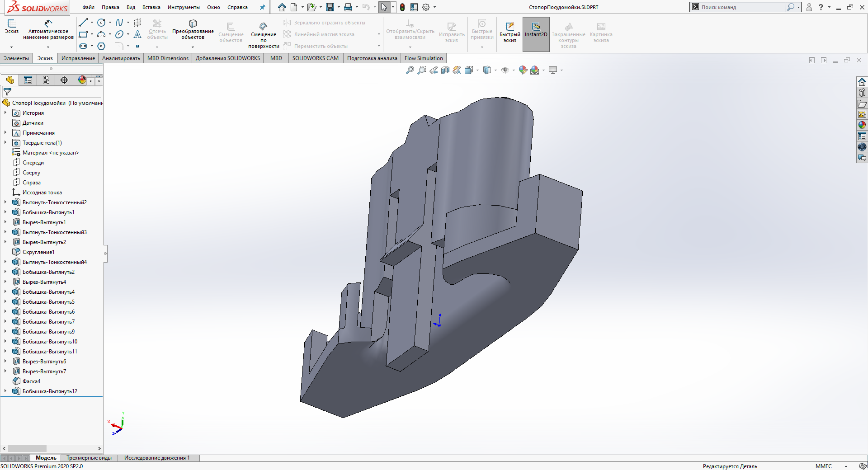Screen dimensions: 868x470
Task: Select the Spline sketch tool
Action: pos(119,23)
